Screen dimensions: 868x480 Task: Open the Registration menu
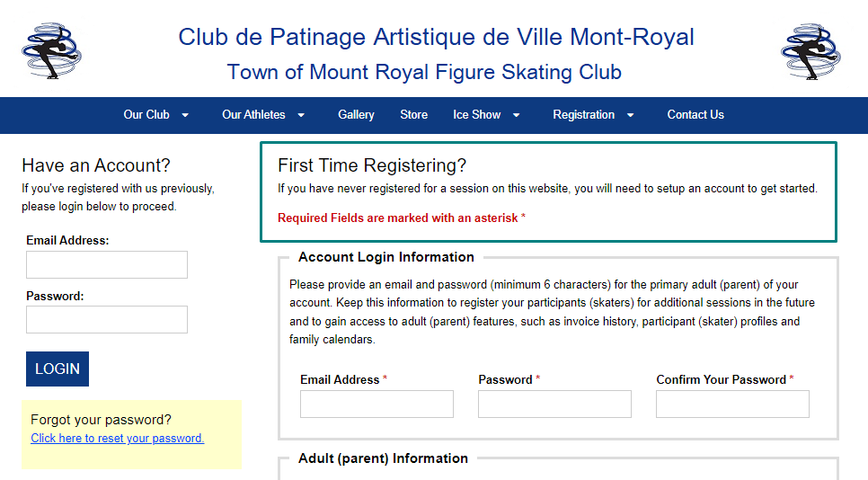click(x=583, y=114)
